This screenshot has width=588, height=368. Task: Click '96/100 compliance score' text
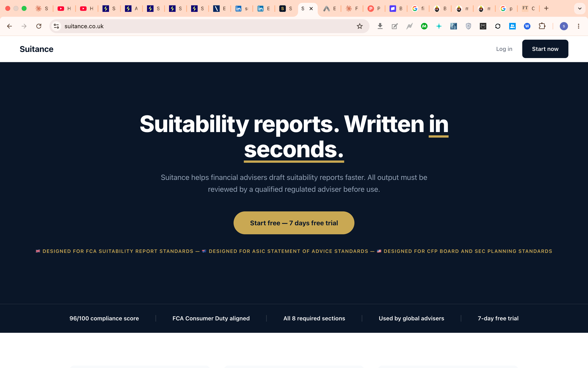click(x=104, y=318)
